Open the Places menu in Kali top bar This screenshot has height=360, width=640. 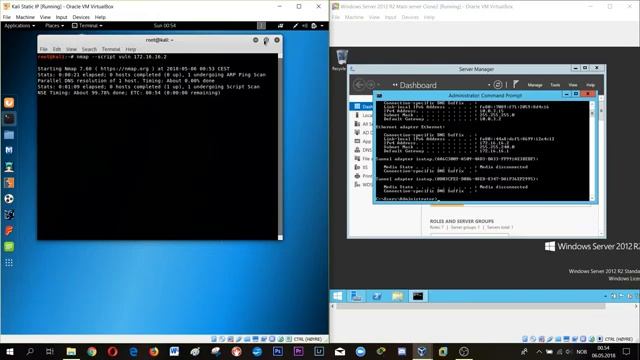(54, 25)
